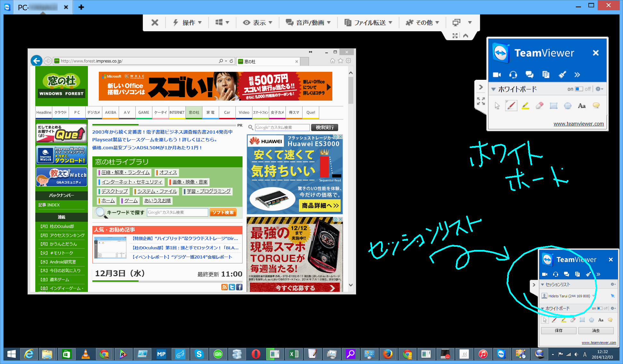Open the speech bubble annotation tool
Viewport: 623px width, 364px height.
pyautogui.click(x=596, y=105)
